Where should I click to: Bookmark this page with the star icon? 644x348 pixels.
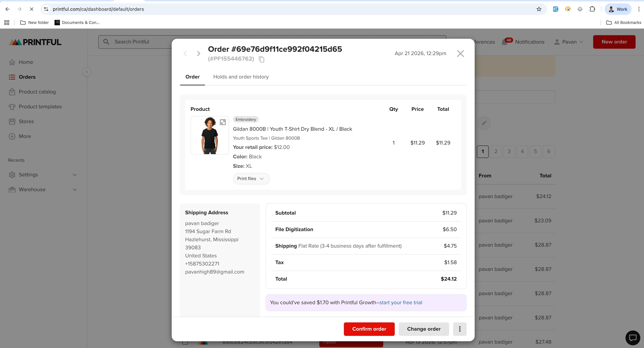pos(539,9)
